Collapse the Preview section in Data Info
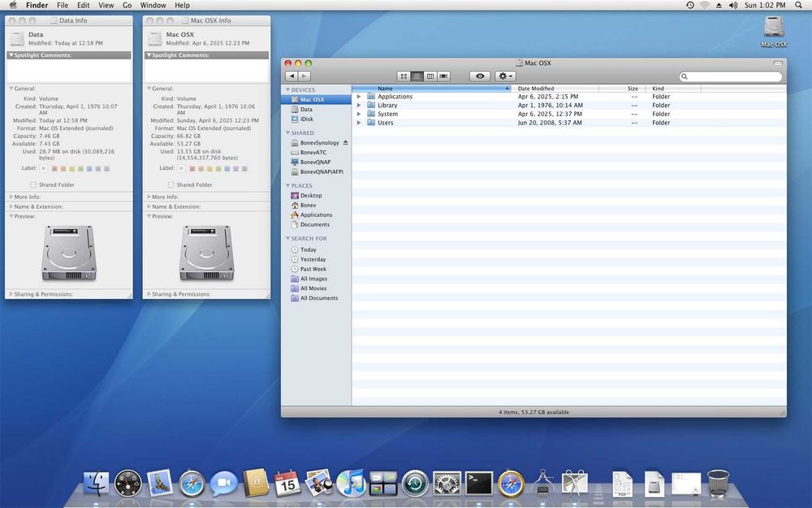Screen dimensions: 812x508 point(11,216)
